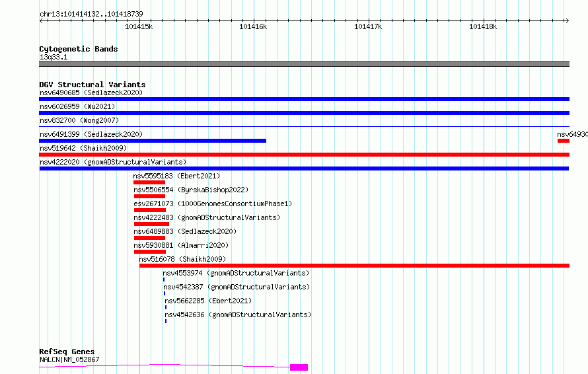This screenshot has width=588, height=374.
Task: Select the red bar under esv2671073
Action: 150,210
